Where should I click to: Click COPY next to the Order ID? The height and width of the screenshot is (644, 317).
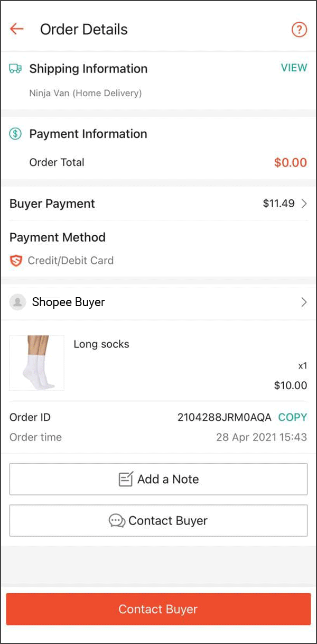coord(292,417)
